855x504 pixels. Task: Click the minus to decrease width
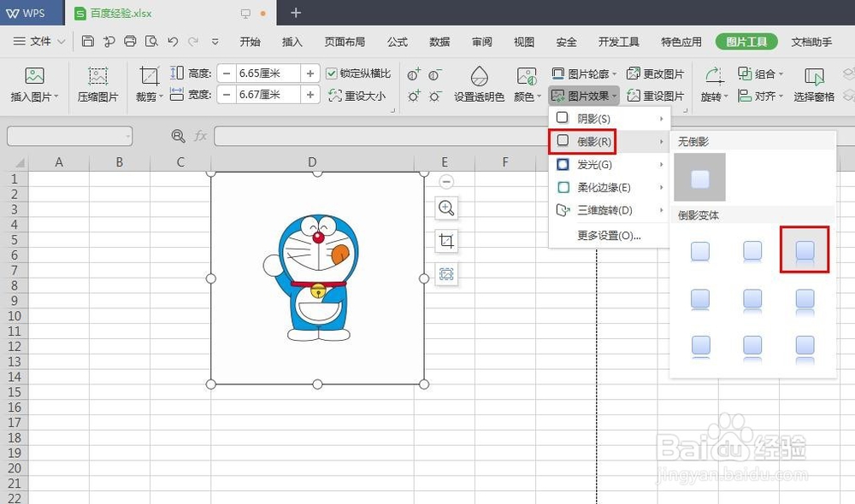pos(227,95)
